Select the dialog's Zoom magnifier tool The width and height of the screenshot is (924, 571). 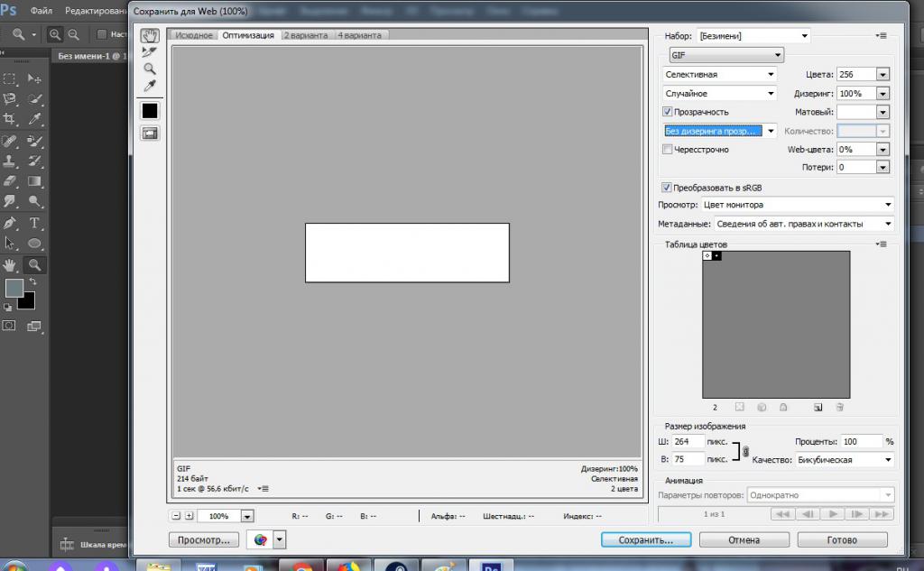150,69
